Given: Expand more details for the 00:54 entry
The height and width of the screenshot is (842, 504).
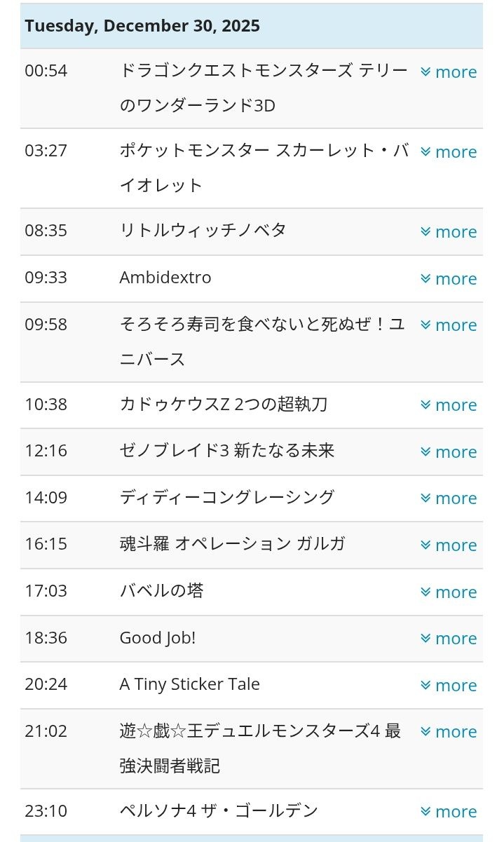Looking at the screenshot, I should [x=449, y=72].
